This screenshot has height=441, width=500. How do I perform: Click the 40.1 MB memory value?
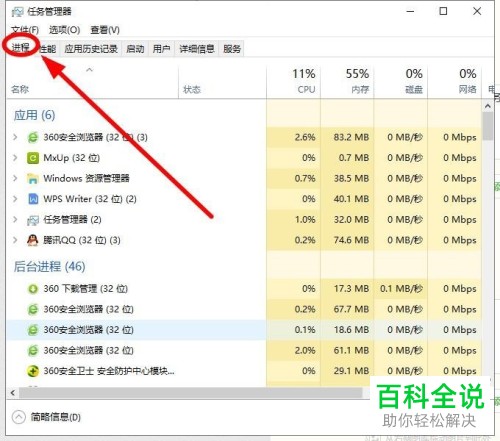click(x=351, y=199)
